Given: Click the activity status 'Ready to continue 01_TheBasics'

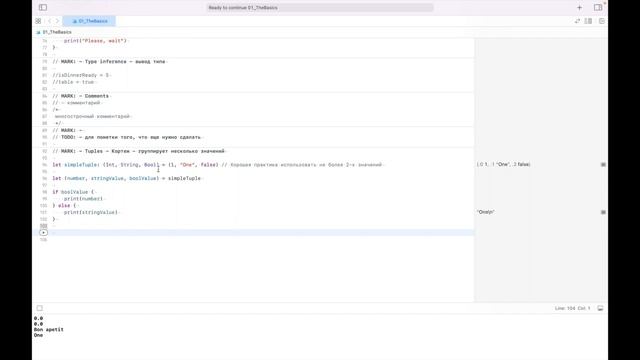Looking at the screenshot, I should pyautogui.click(x=320, y=8).
